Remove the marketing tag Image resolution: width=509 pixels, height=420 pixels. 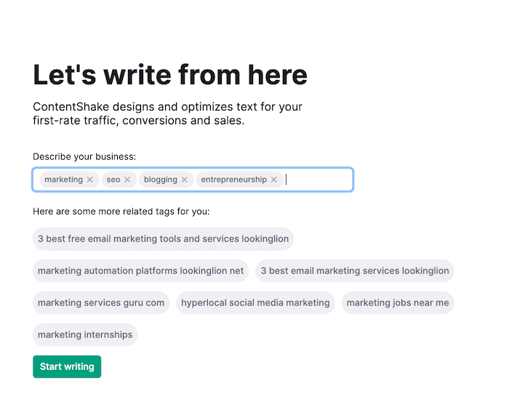point(90,179)
